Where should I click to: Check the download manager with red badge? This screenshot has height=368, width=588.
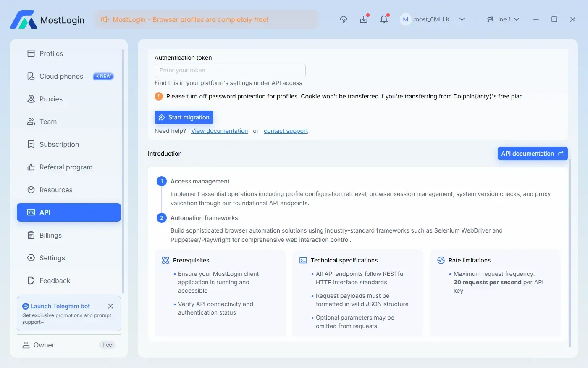pyautogui.click(x=364, y=19)
